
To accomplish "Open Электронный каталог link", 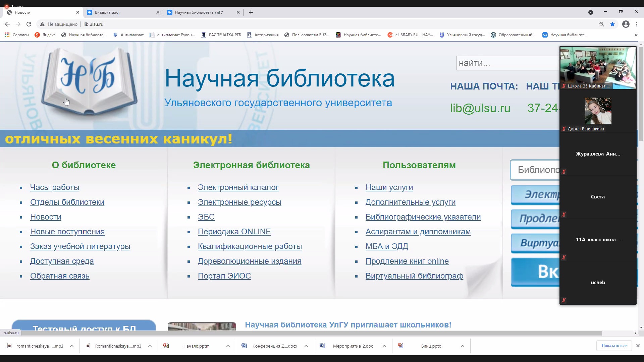I will pyautogui.click(x=238, y=187).
